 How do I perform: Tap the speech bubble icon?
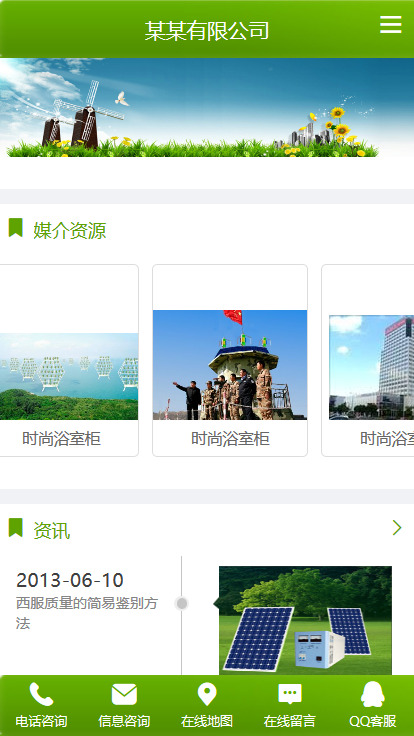click(290, 694)
